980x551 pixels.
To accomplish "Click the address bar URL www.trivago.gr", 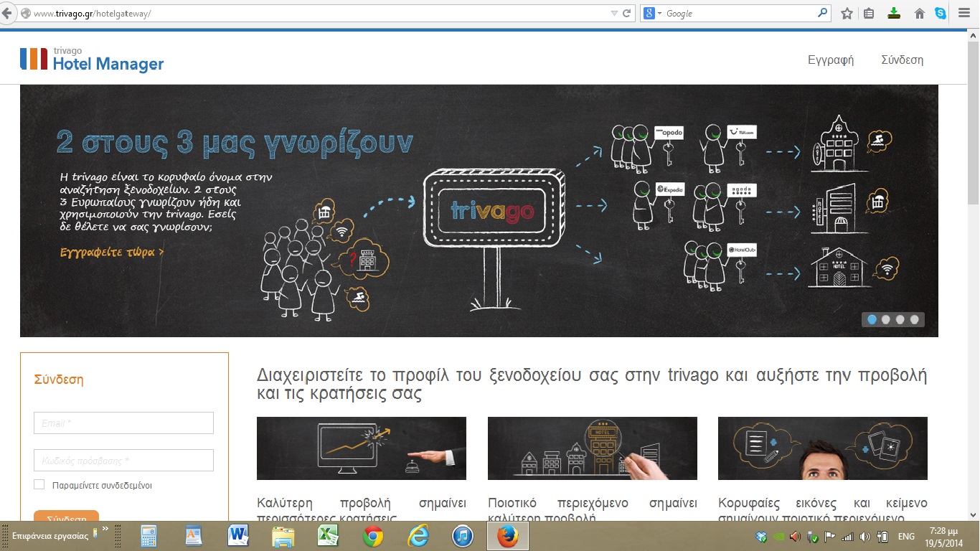I will [x=92, y=13].
